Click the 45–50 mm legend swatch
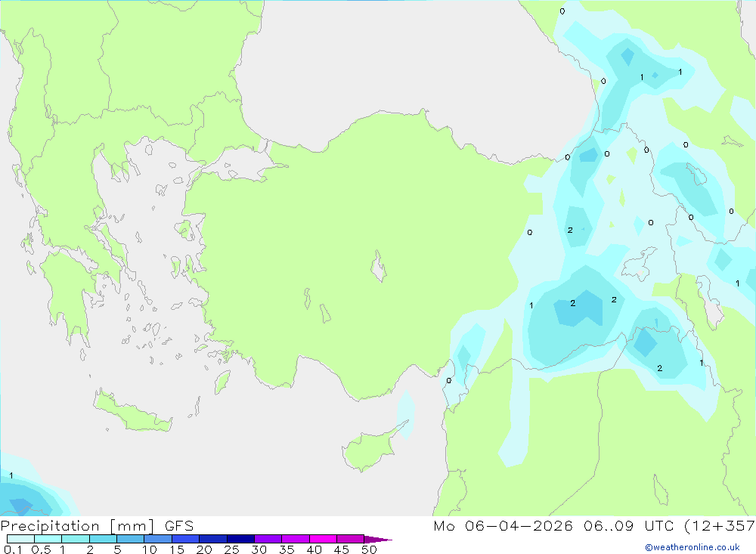 coord(351,539)
